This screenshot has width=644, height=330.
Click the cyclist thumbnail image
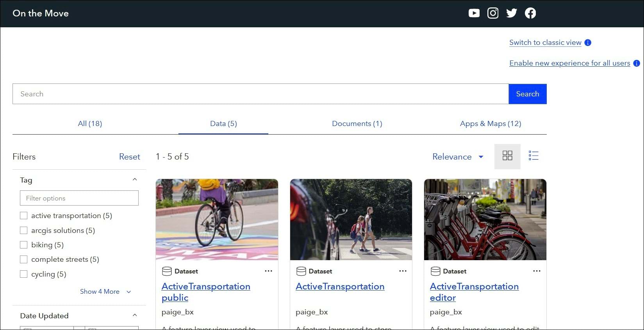point(217,220)
